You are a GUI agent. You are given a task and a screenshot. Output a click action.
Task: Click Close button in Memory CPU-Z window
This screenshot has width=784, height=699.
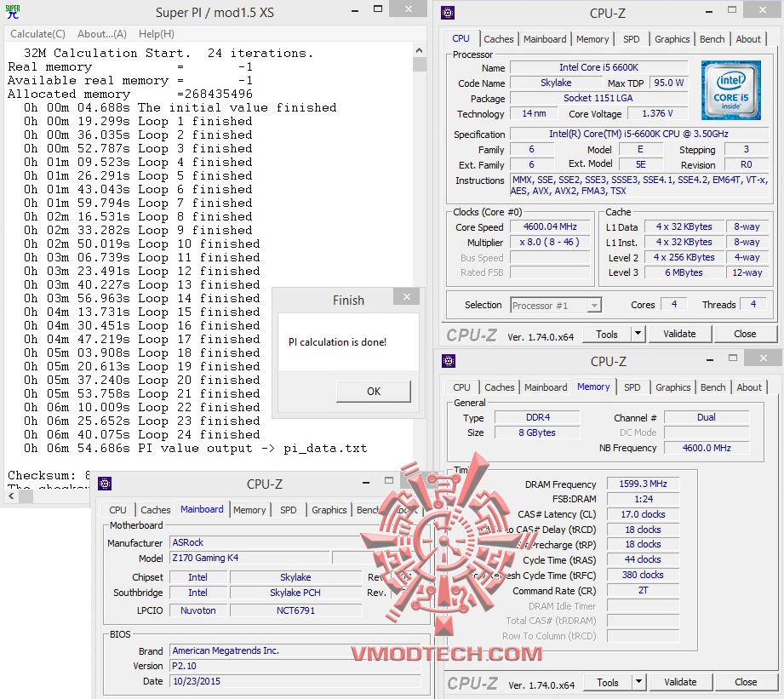point(746,683)
